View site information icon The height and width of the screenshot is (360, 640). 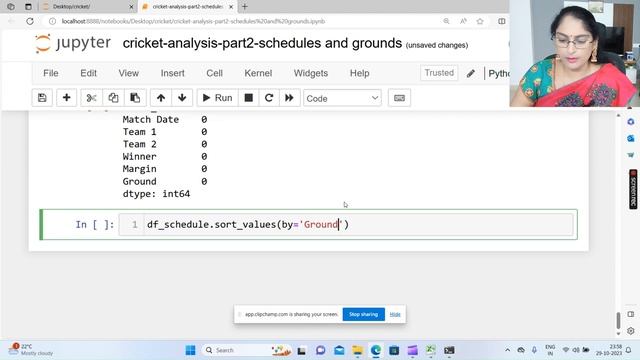click(52, 21)
